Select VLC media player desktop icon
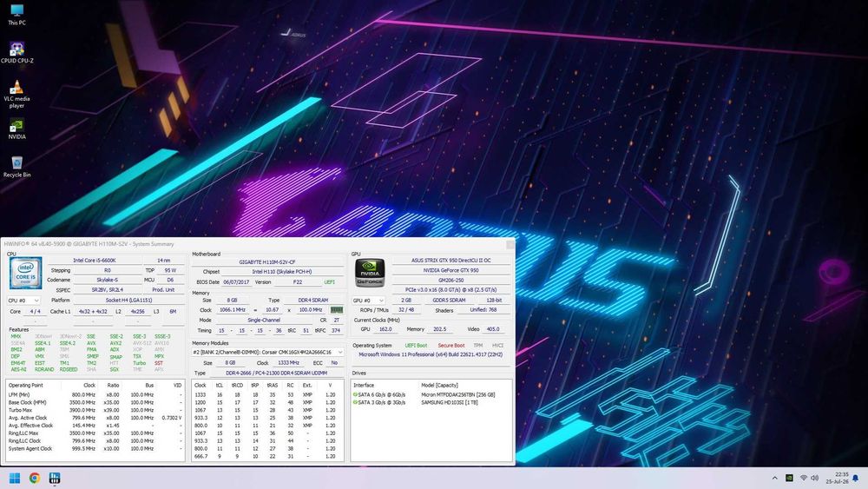The width and height of the screenshot is (868, 489). point(16,94)
